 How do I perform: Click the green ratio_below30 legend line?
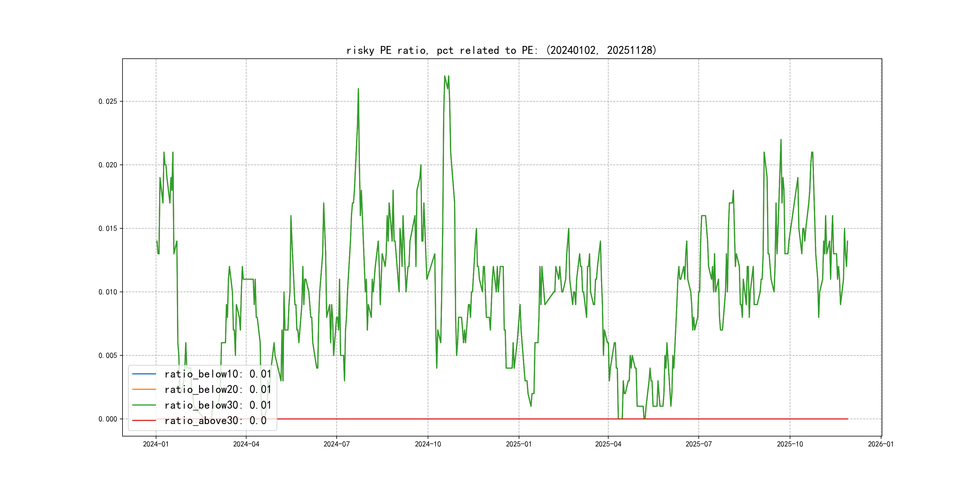pos(144,405)
